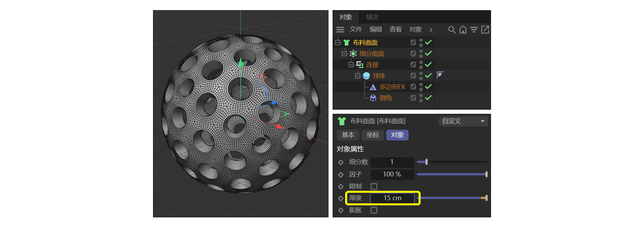This screenshot has width=644, height=228.
Task: Click the 倒角 bevel object icon
Action: 373,98
